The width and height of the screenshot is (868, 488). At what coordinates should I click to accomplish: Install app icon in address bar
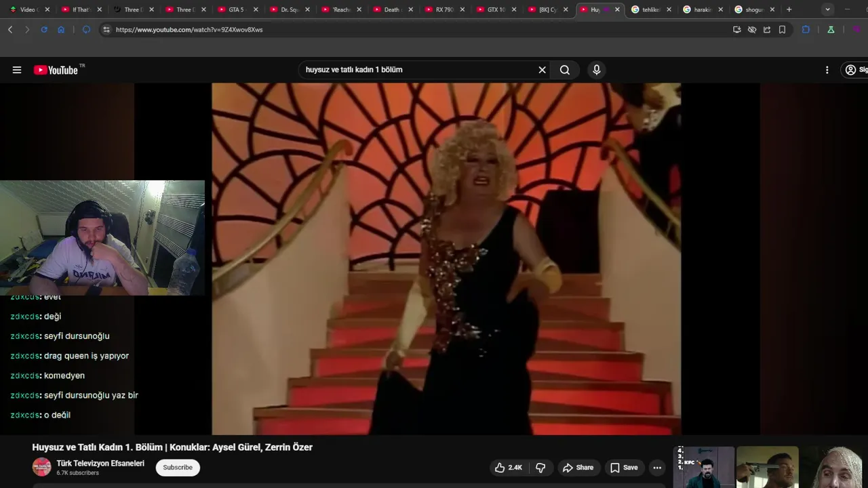coord(737,30)
